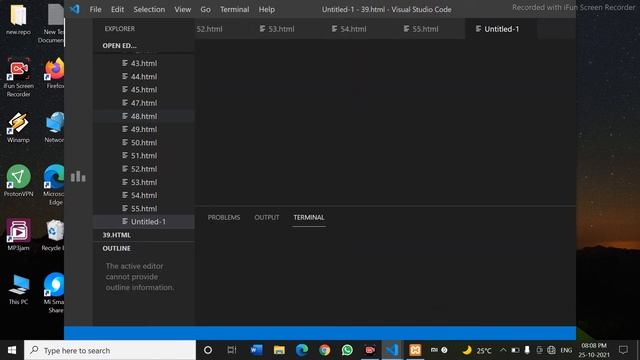Viewport: 640px width, 360px height.
Task: Click the ENG language indicator
Action: 566,350
